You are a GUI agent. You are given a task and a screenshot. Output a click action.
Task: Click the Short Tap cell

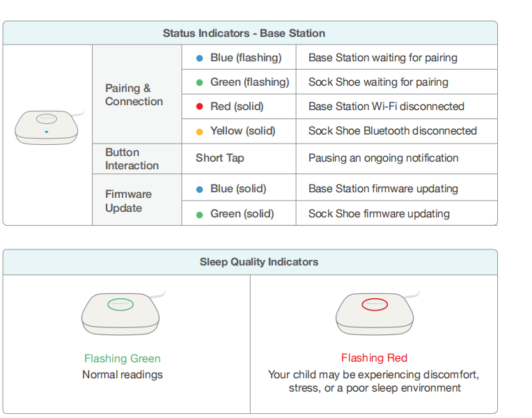click(219, 158)
